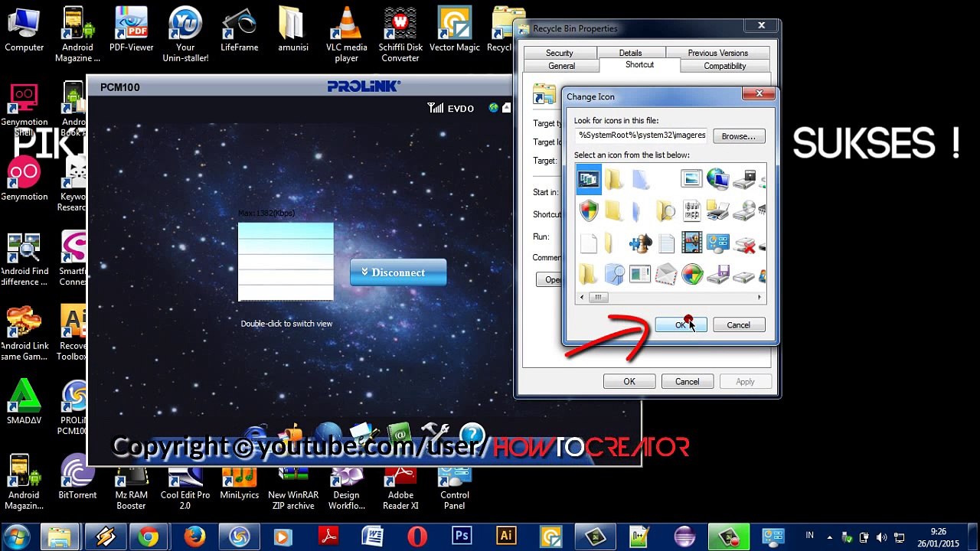
Task: Select the document with magnifier icon
Action: click(614, 274)
